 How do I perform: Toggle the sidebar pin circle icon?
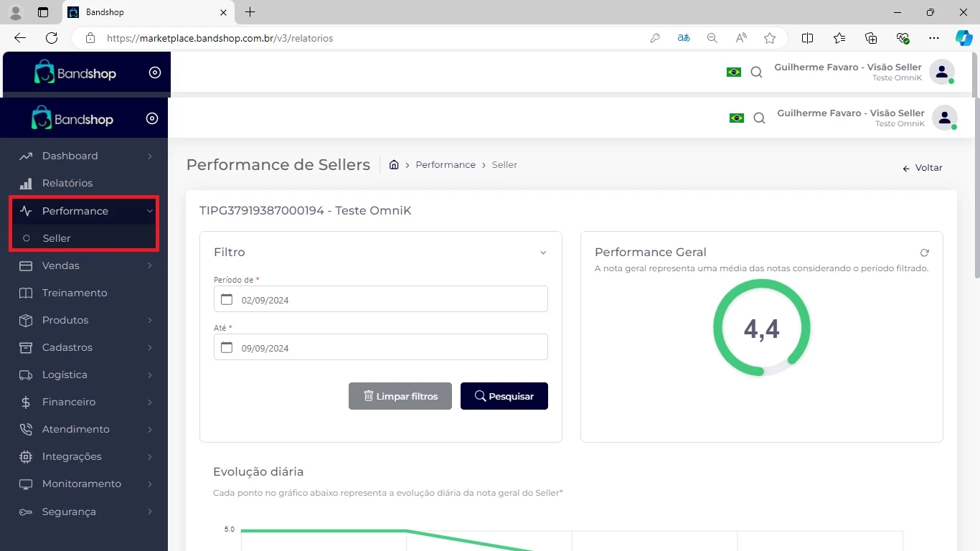click(152, 119)
